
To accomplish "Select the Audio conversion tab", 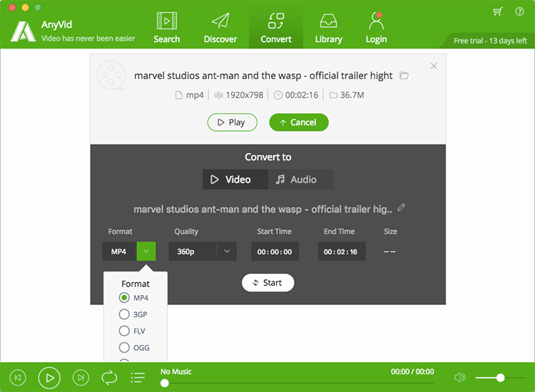I will (x=300, y=180).
